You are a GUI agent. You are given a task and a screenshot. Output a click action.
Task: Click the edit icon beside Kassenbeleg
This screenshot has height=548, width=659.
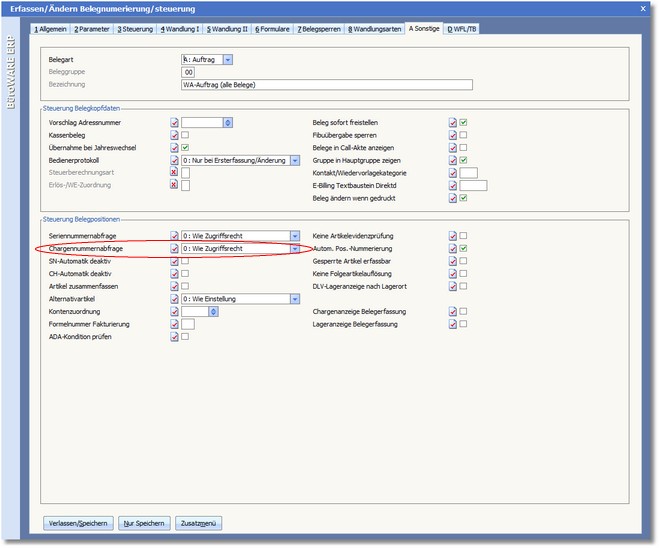[x=174, y=135]
